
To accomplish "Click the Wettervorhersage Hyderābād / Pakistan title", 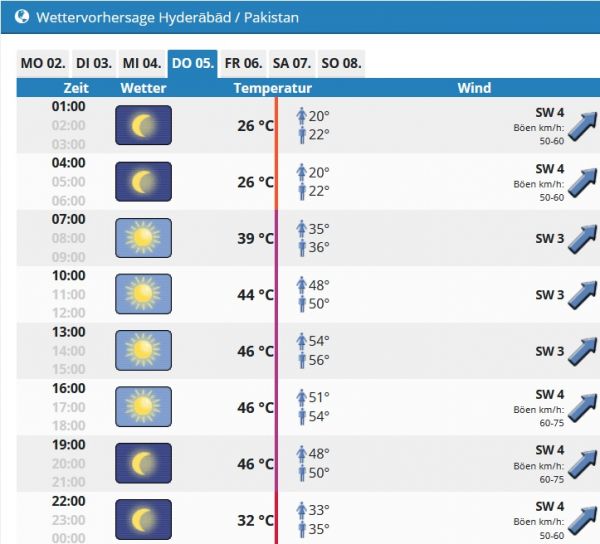I will [166, 18].
